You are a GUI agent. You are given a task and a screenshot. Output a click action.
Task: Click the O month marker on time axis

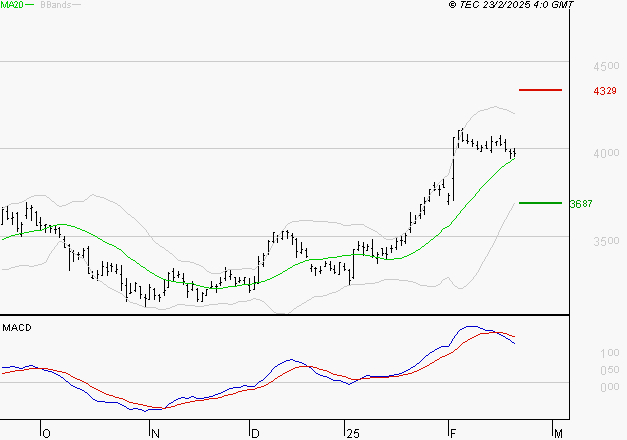46,434
